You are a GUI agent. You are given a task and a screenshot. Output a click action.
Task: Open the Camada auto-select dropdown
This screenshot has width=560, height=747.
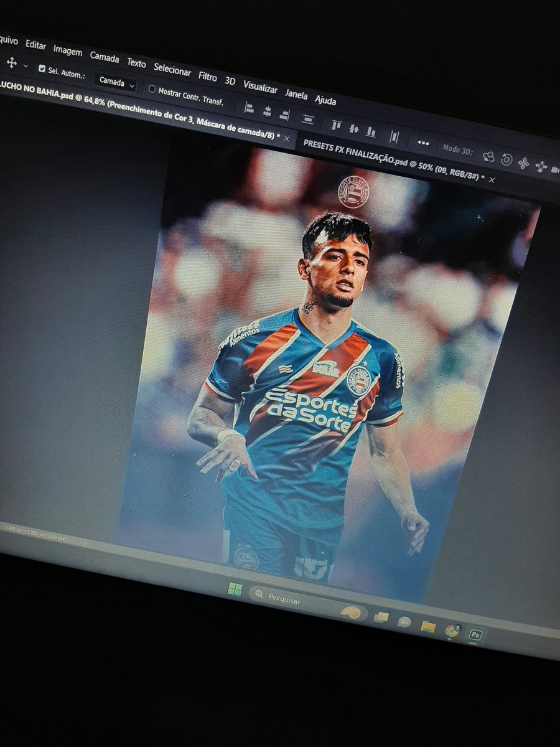point(116,82)
